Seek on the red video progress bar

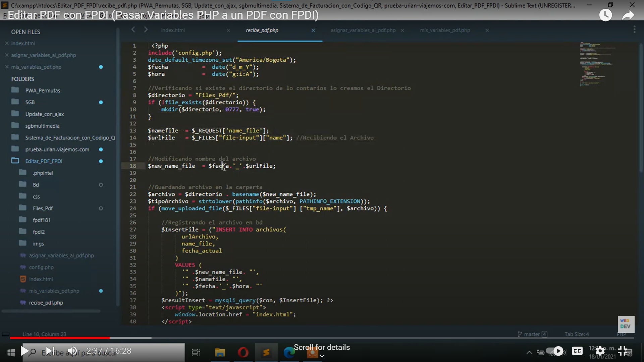(60, 338)
